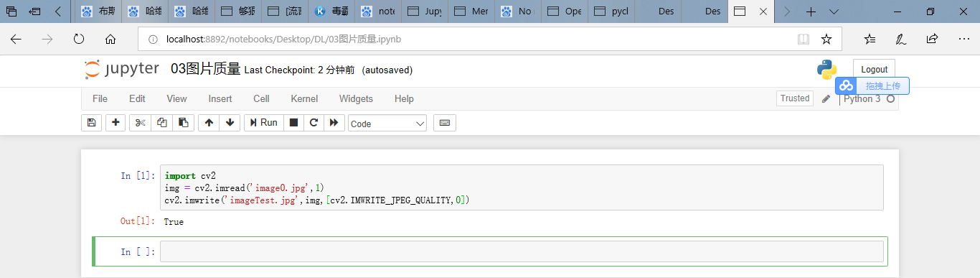Open the Help menu
Viewport: 980px width, 278px height.
[404, 98]
